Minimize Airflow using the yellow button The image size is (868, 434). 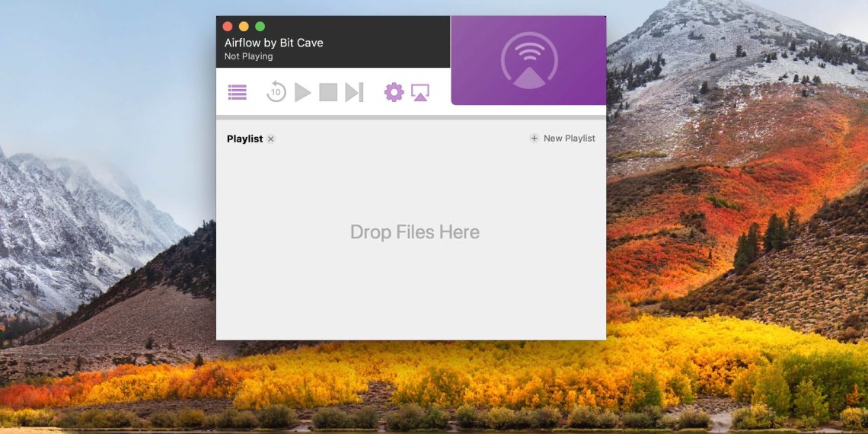tap(244, 27)
